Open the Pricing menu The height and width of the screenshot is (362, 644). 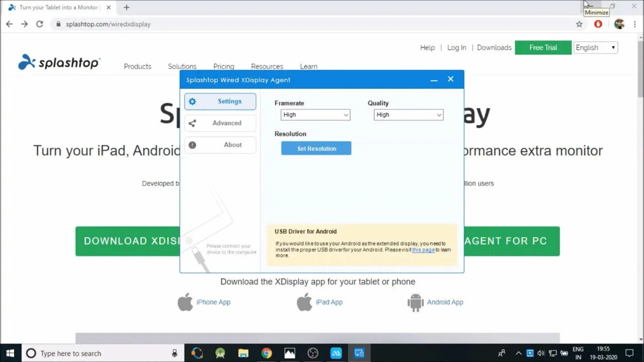[223, 66]
